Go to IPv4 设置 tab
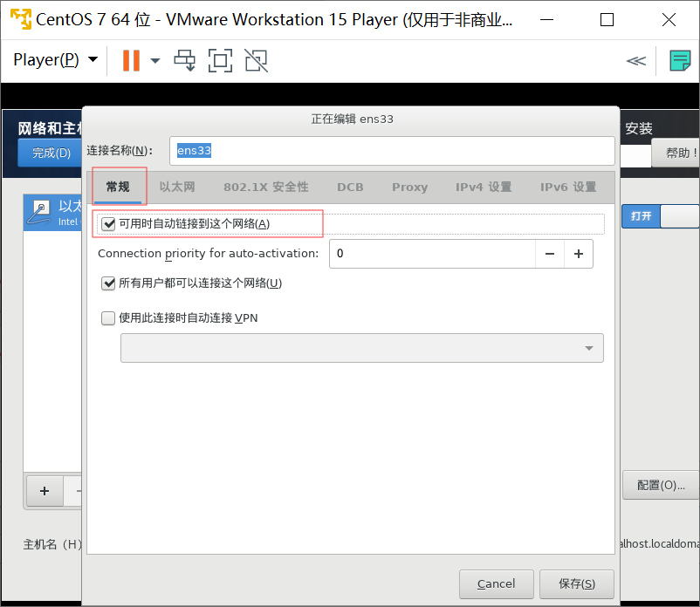 [x=484, y=187]
